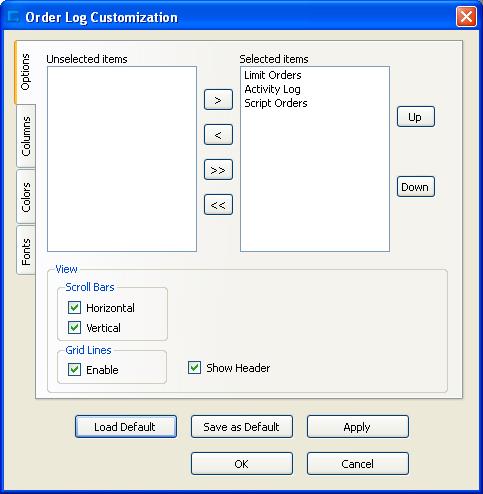Click the Order Log Customization title icon
The width and height of the screenshot is (483, 494).
click(x=13, y=17)
